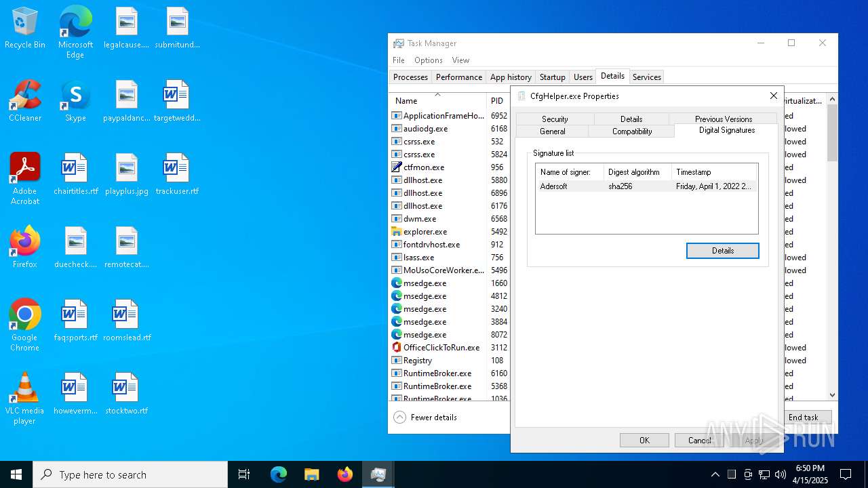Select the playplus.jpg file icon
This screenshot has width=868, height=488.
[126, 174]
